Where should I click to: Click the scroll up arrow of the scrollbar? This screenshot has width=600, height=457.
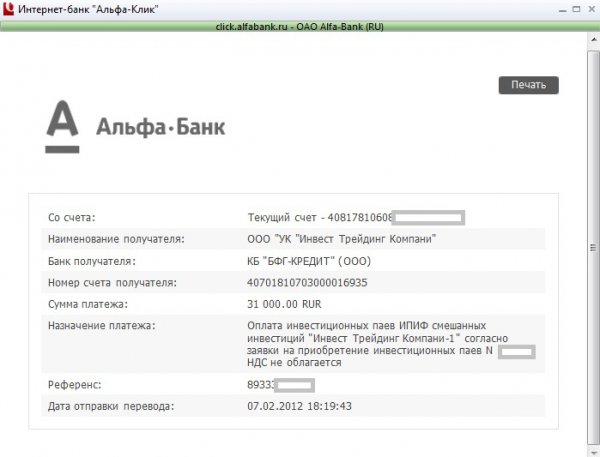pyautogui.click(x=594, y=39)
